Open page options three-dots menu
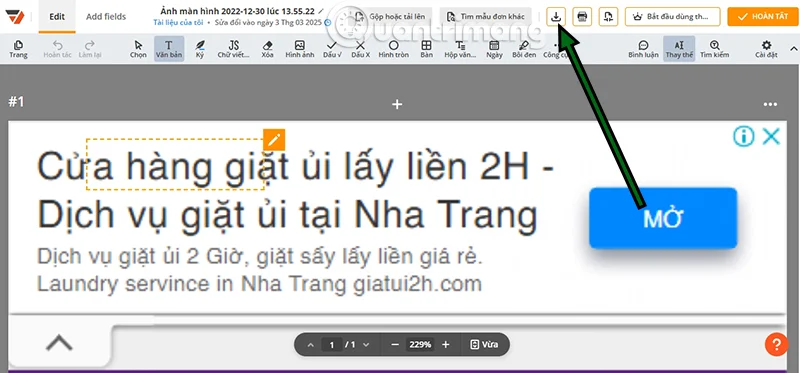 (770, 105)
